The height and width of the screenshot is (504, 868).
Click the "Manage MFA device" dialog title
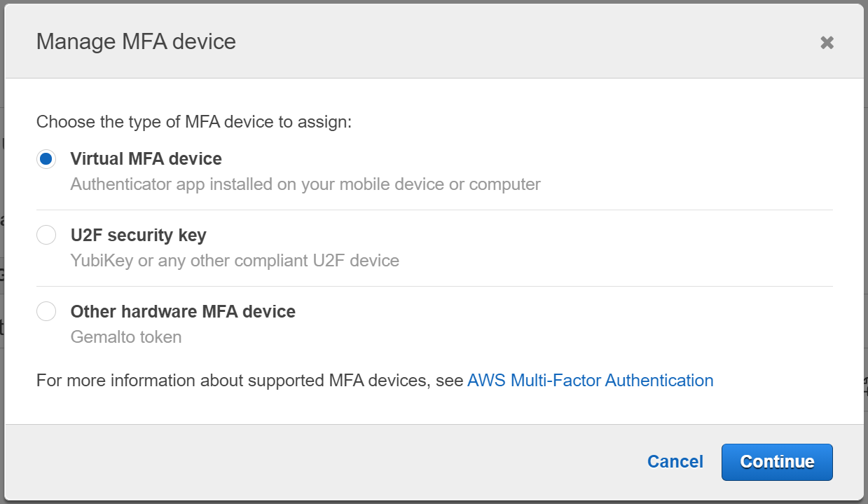pyautogui.click(x=136, y=42)
